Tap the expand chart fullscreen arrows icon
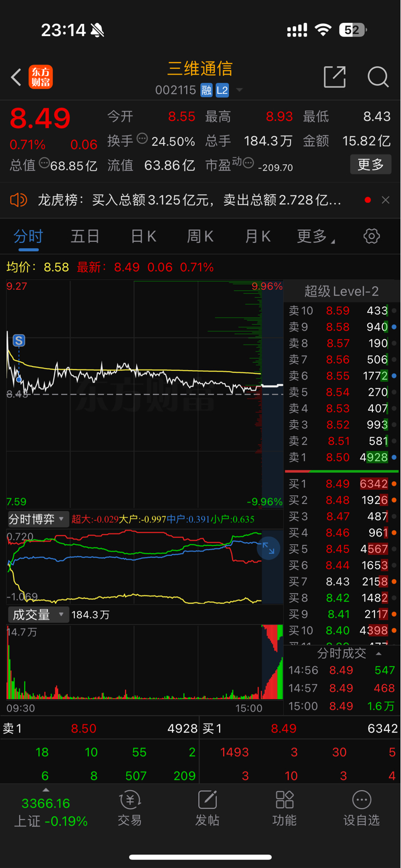The height and width of the screenshot is (868, 401). (x=269, y=548)
